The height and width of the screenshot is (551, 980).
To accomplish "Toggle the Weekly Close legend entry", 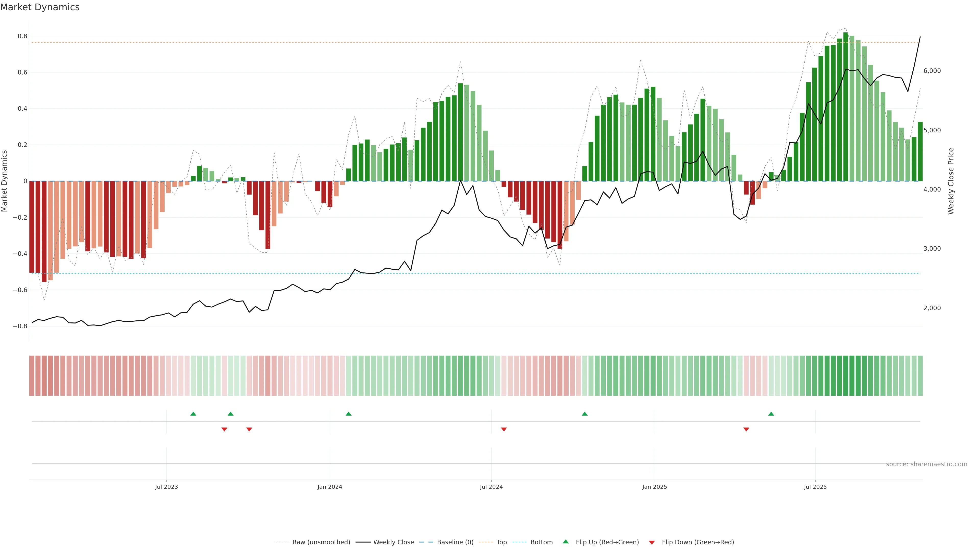I will pos(393,542).
